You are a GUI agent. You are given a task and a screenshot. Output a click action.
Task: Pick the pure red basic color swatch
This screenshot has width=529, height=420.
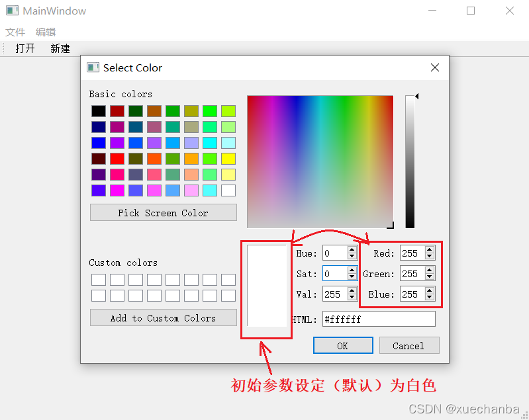pos(117,159)
